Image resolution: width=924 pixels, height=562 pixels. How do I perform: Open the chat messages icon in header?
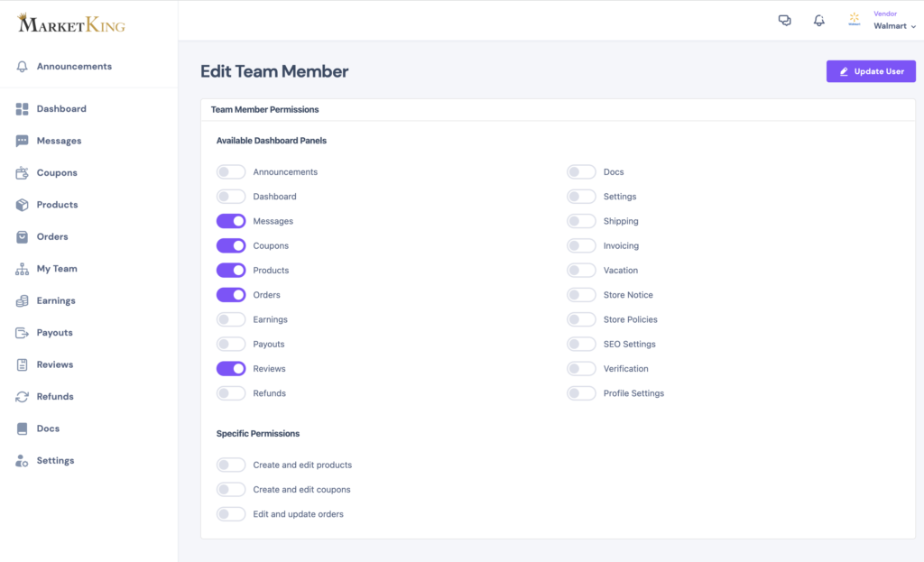[784, 21]
